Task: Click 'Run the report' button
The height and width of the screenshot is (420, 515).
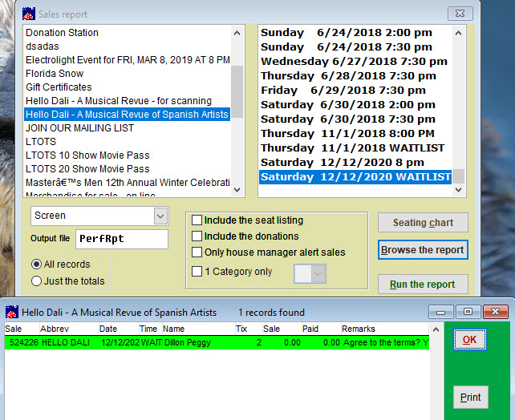Action: (x=423, y=285)
